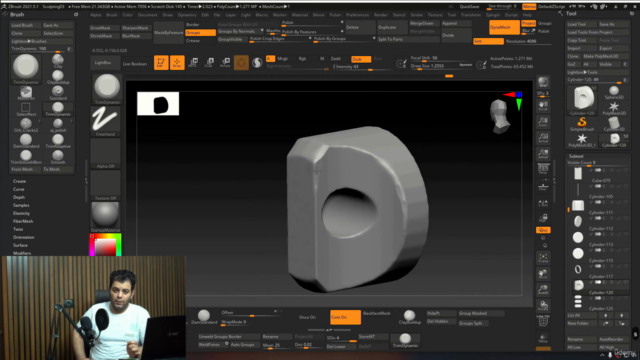Select the TrimAdaptive brush icon
640x360 pixels.
(58, 141)
